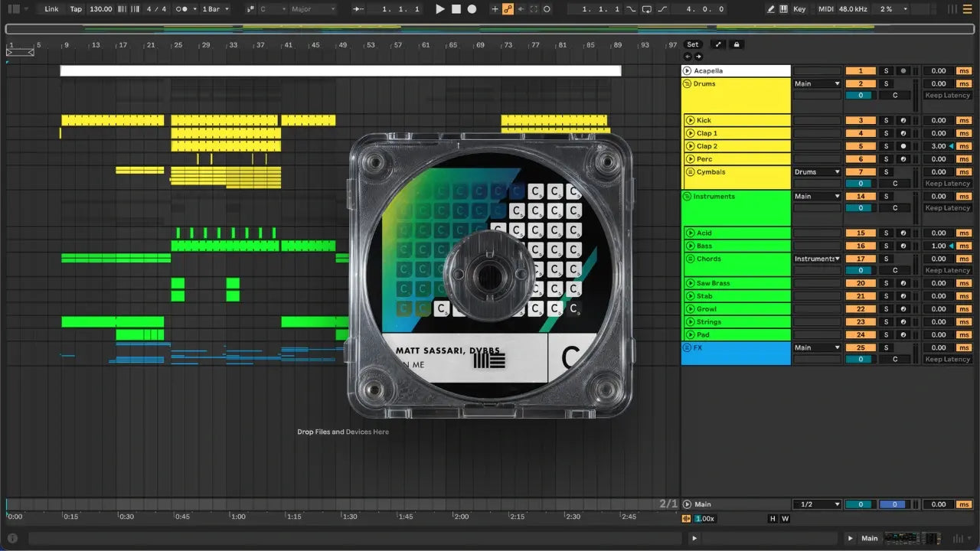Click the Tap tempo button
Viewport: 980px width, 551px height.
click(x=76, y=9)
